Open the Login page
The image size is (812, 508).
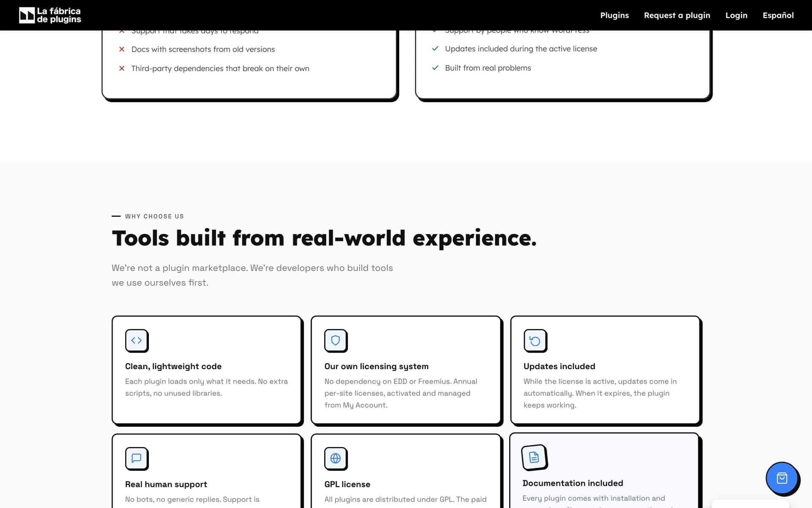pyautogui.click(x=736, y=15)
